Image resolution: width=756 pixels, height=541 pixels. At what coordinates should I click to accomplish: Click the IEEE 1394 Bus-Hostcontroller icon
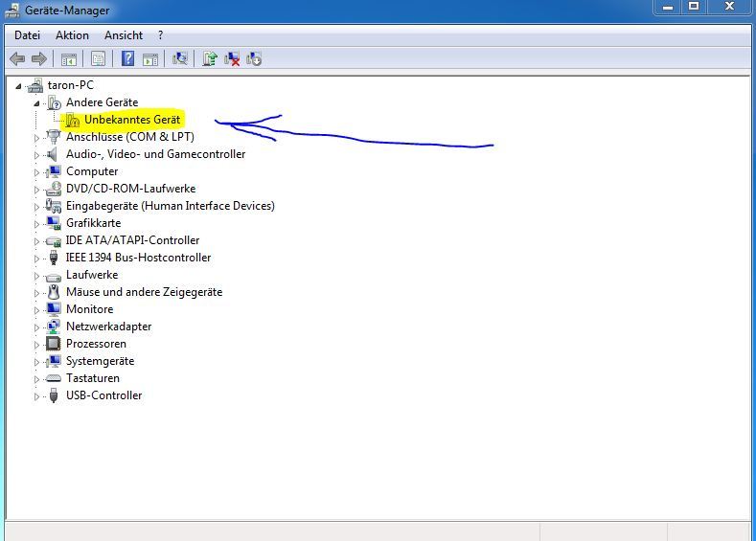point(54,258)
